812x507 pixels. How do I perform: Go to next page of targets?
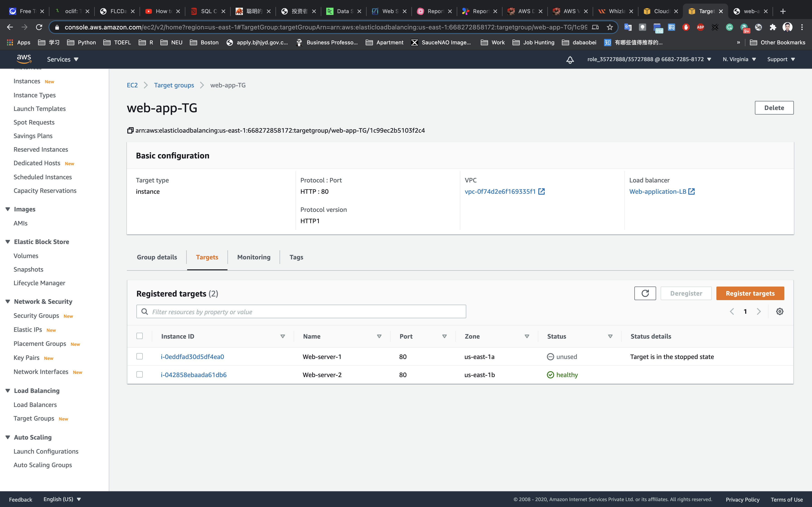click(x=759, y=311)
